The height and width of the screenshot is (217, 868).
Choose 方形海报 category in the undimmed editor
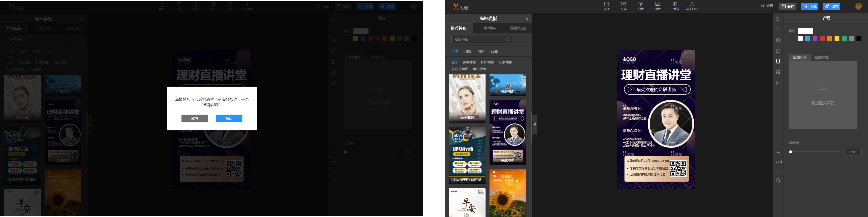(505, 62)
